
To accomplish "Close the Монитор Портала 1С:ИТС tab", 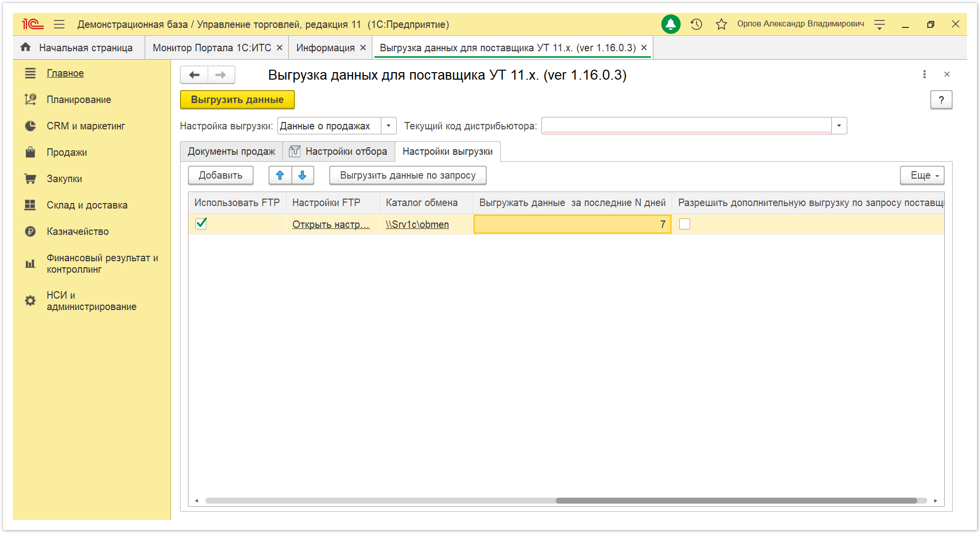I will pos(279,47).
